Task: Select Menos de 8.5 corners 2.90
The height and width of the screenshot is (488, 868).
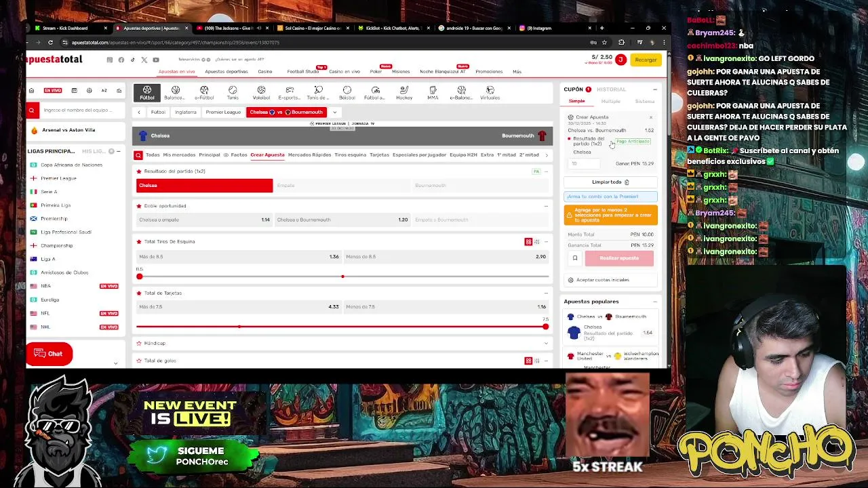Action: coord(446,256)
